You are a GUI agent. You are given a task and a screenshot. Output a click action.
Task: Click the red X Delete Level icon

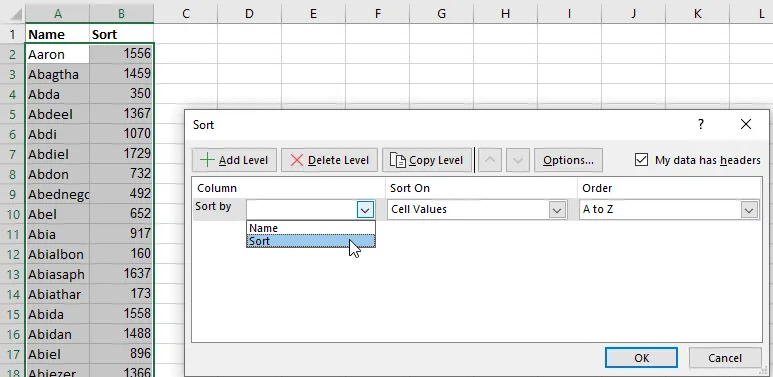pyautogui.click(x=297, y=160)
